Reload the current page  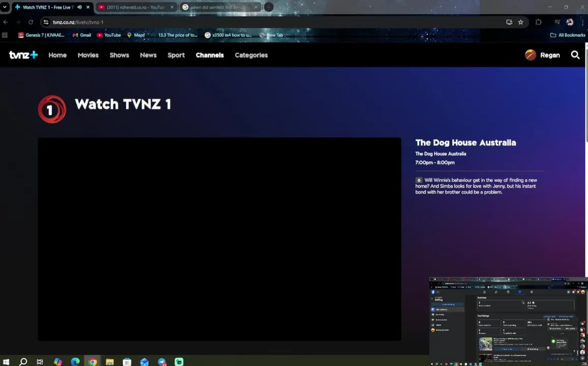(x=31, y=22)
